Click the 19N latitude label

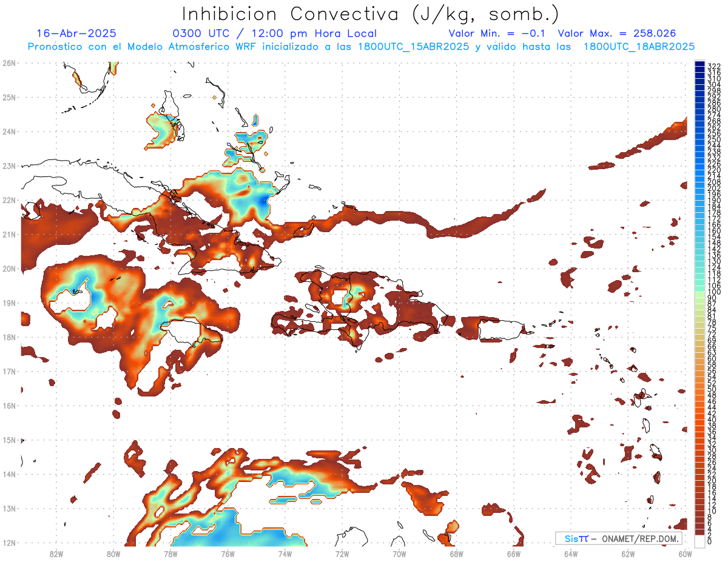[9, 303]
